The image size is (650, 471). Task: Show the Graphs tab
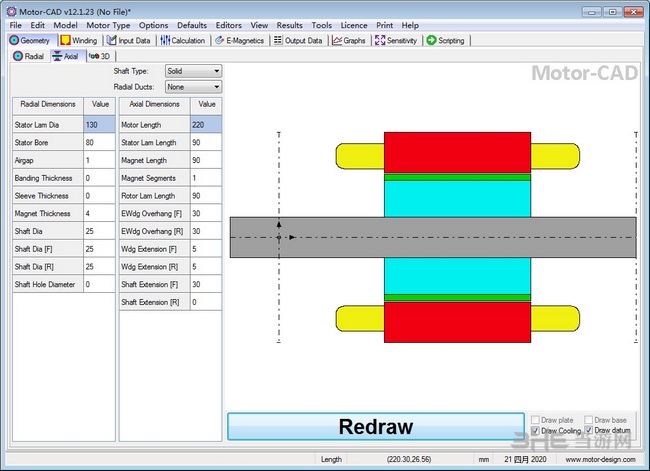point(349,41)
